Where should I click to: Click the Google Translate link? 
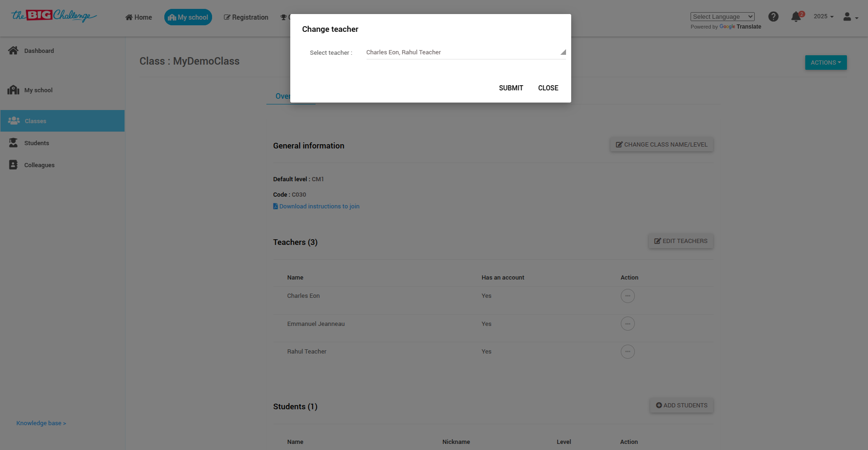tap(740, 27)
